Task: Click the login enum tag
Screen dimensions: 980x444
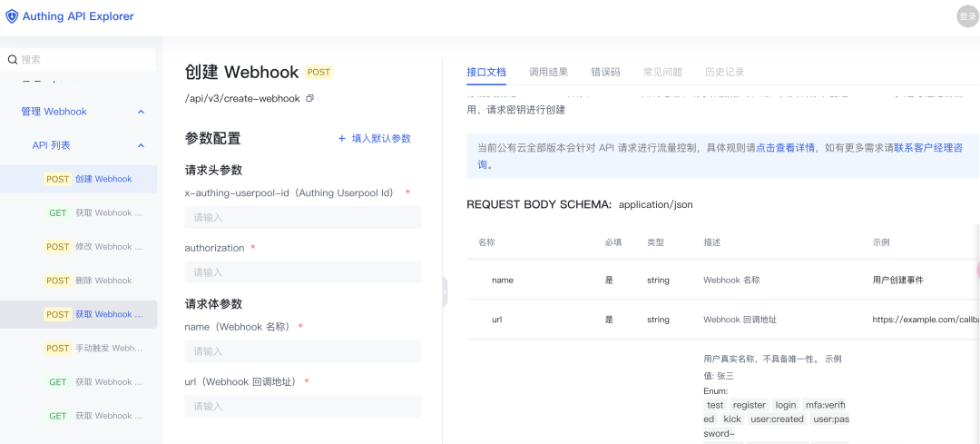Action: [x=786, y=405]
